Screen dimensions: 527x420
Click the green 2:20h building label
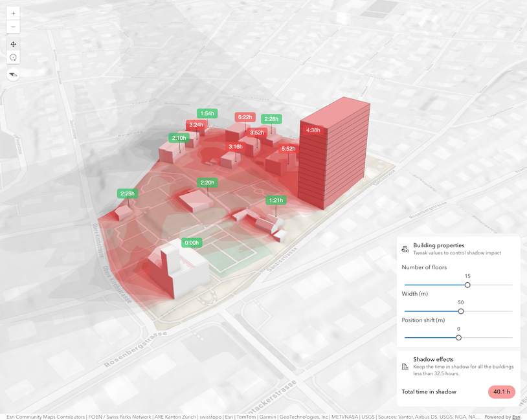coord(207,183)
